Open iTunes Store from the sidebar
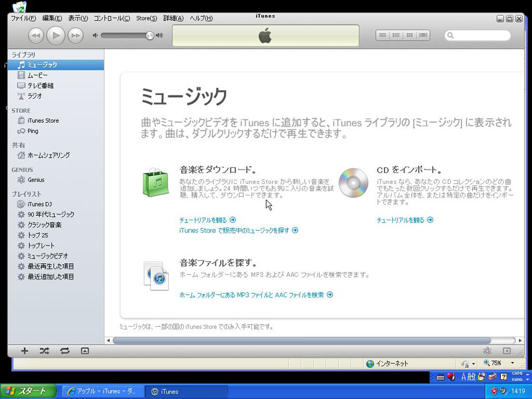Viewport: 532px width, 399px height. click(x=56, y=120)
